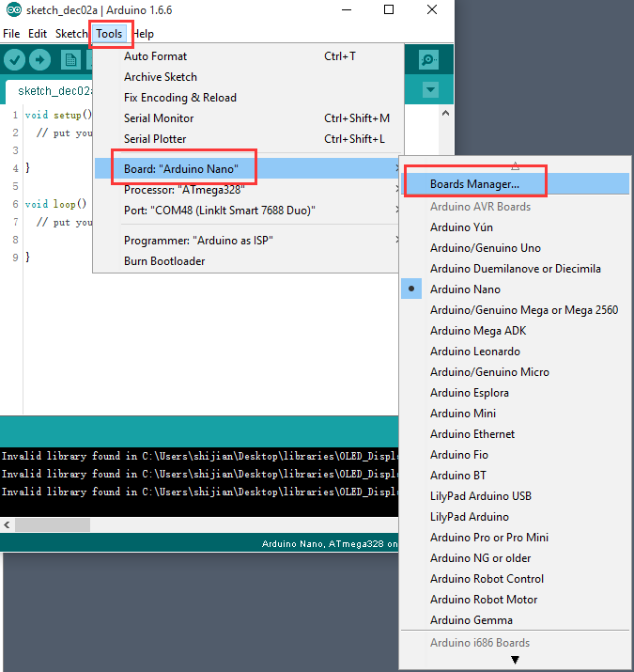This screenshot has width=634, height=672.
Task: Open Serial Monitor from the menu
Action: pyautogui.click(x=247, y=117)
